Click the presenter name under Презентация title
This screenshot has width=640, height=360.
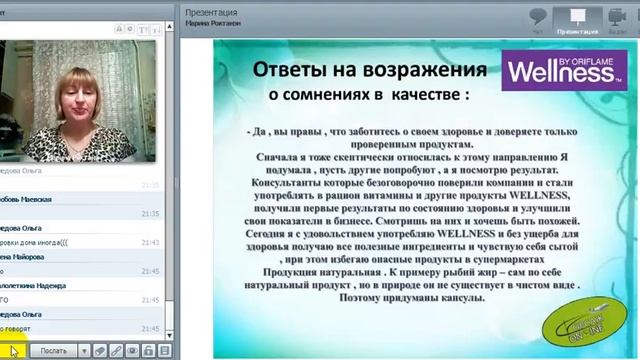(x=213, y=23)
